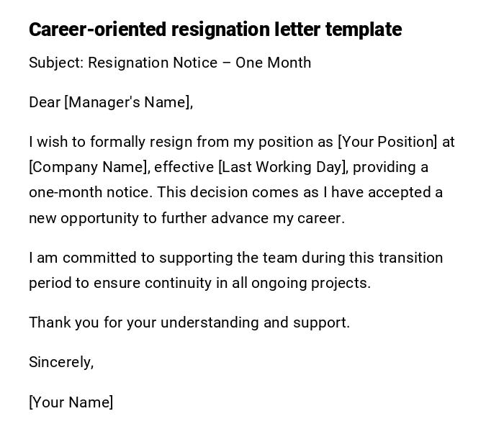Click the word "effective" in first paragraph
Image resolution: width=504 pixels, height=447 pixels.
coord(184,167)
